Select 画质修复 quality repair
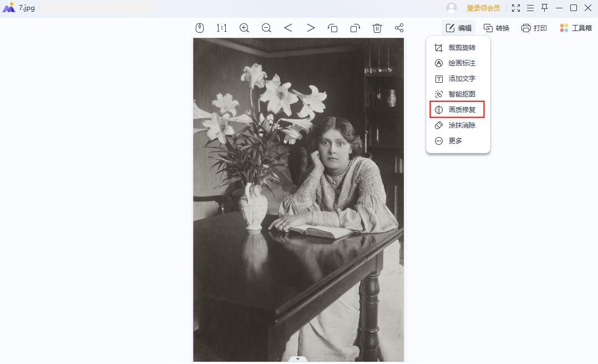The height and width of the screenshot is (364, 598). [x=457, y=109]
